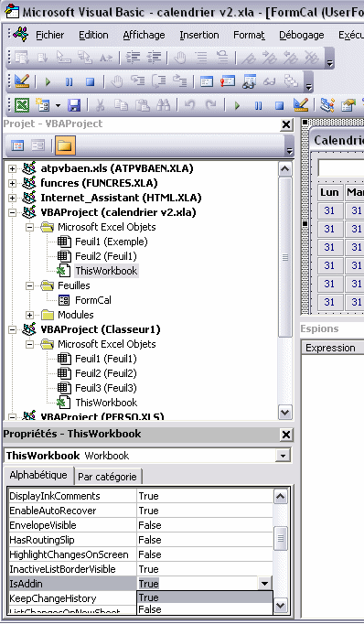Click View Code in the Project panel
The height and width of the screenshot is (624, 364).
pos(17,145)
